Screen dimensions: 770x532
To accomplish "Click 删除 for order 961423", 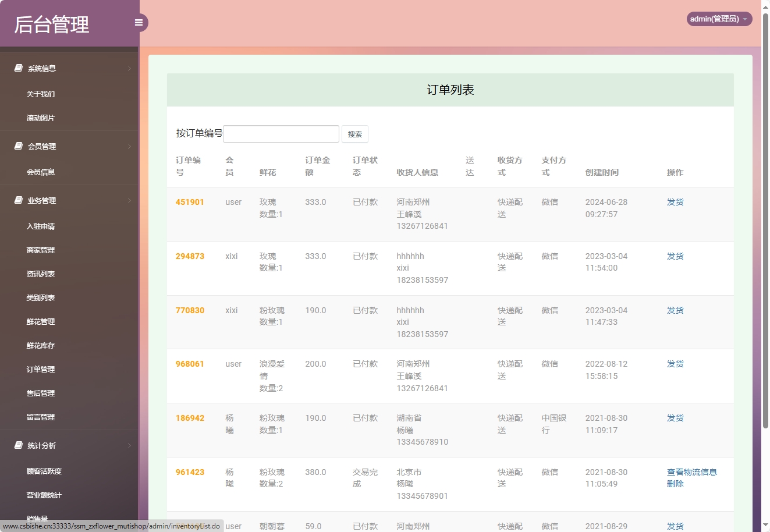I will point(675,484).
